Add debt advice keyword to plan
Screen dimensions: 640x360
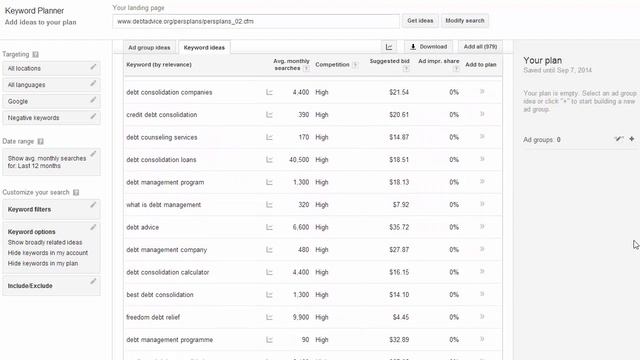tap(482, 226)
